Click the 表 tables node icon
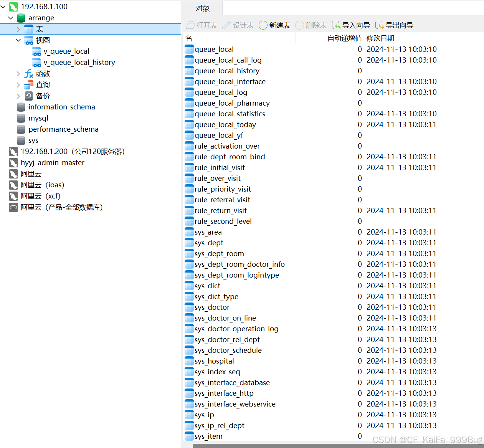Screen dimensions: 484x448 [29, 29]
